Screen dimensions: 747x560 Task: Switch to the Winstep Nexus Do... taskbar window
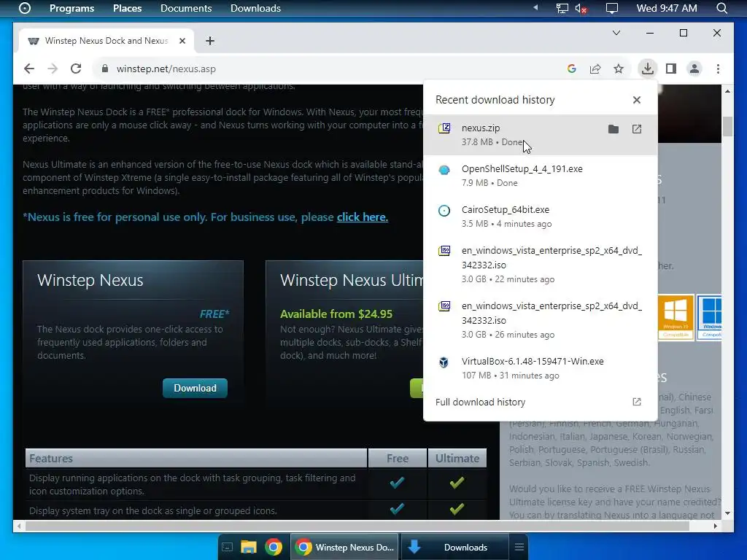[x=345, y=547]
